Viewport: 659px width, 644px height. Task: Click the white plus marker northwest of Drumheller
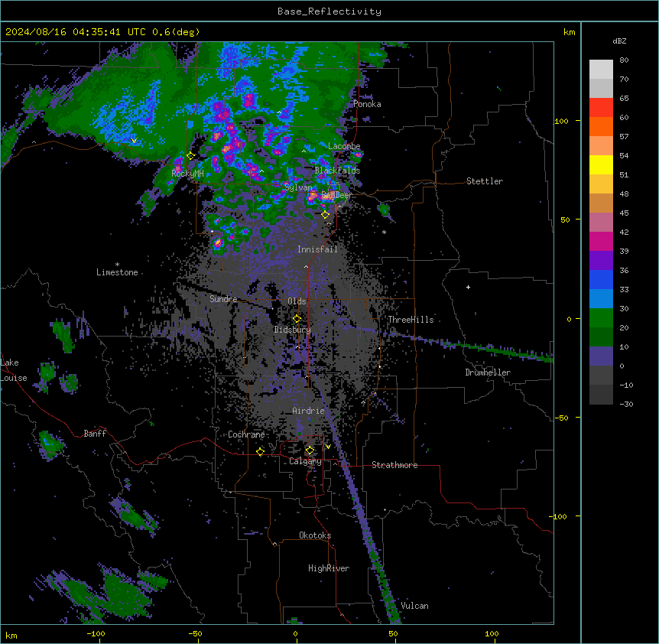(468, 287)
